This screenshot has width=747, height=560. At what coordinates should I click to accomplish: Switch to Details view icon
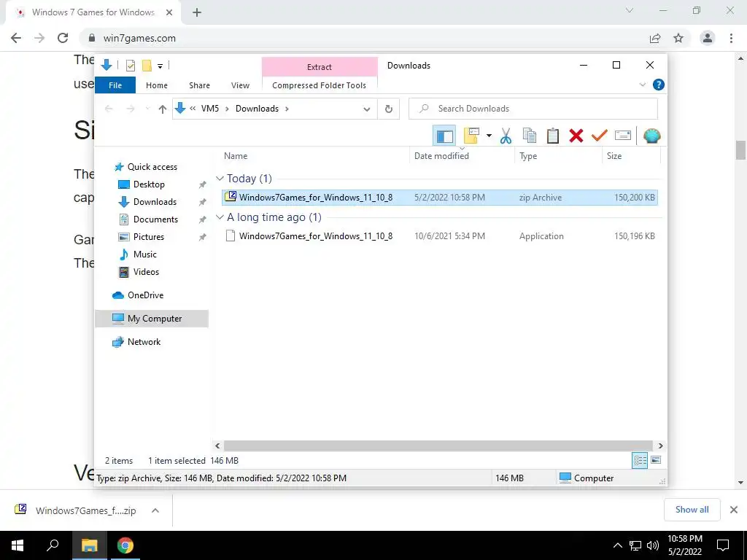(640, 461)
